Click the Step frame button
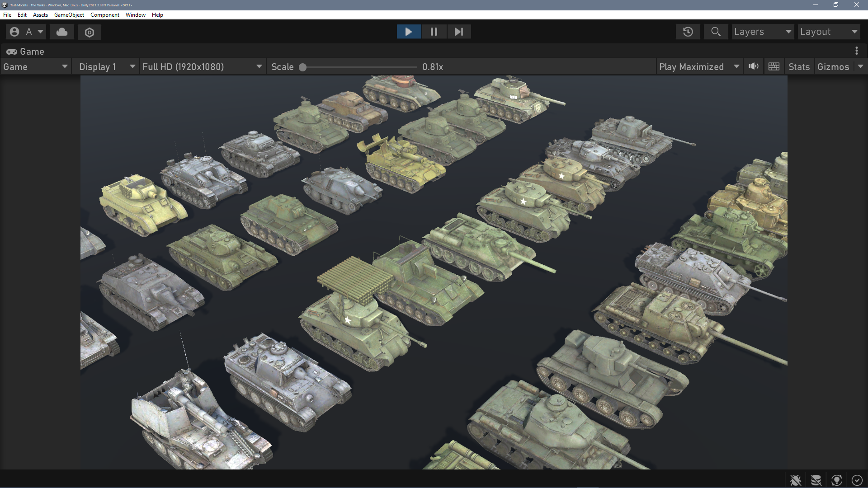868x488 pixels. pos(459,32)
